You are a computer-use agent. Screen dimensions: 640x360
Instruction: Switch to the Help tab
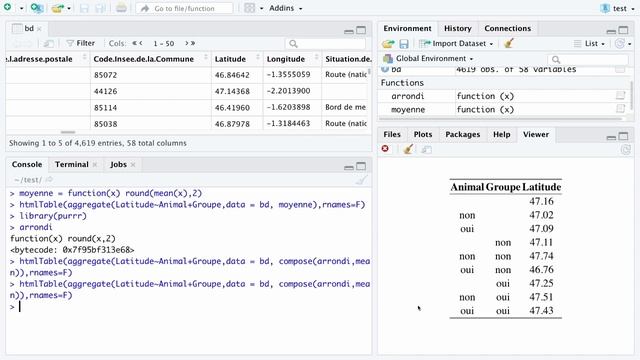pos(501,134)
